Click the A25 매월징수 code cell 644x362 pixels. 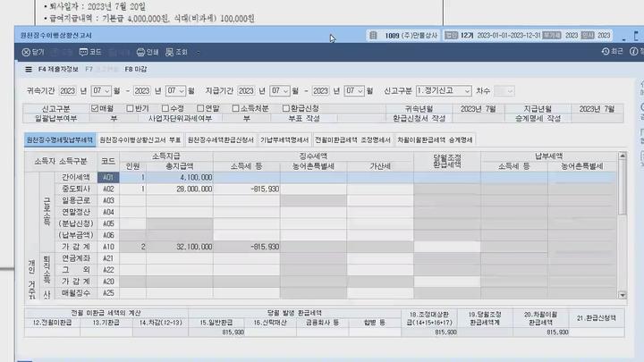108,293
